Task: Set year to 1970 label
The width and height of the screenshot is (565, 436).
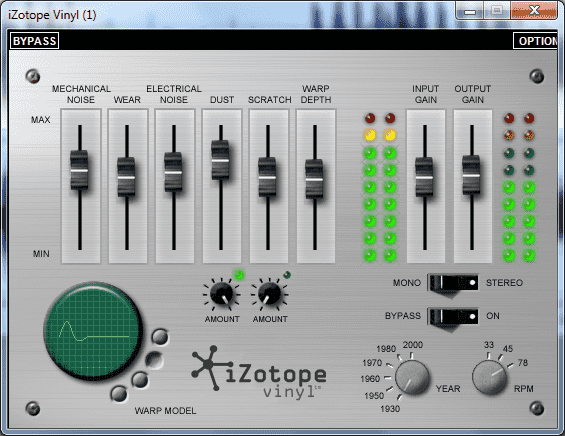Action: 372,363
